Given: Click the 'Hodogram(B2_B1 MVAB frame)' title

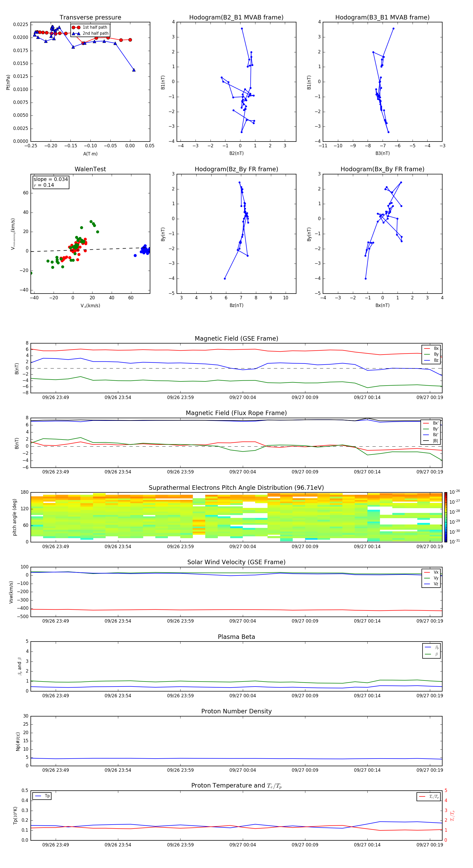Looking at the screenshot, I should pyautogui.click(x=236, y=17).
